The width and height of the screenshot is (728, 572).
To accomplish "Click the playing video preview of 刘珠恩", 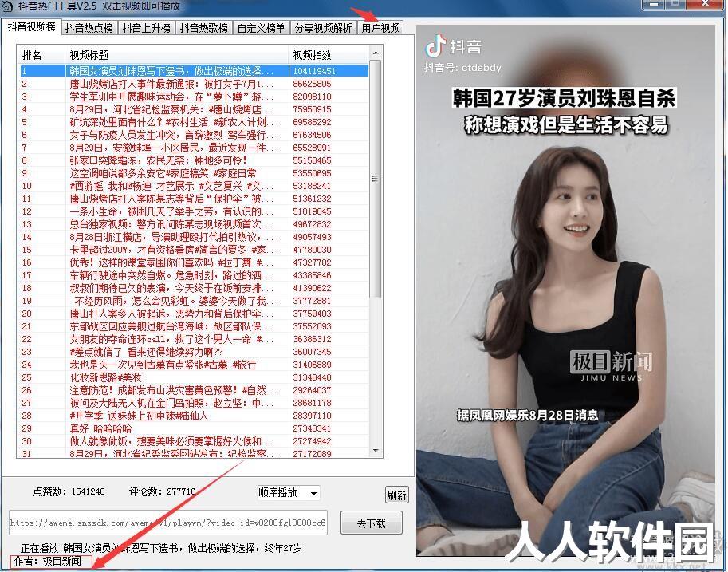I will point(565,290).
